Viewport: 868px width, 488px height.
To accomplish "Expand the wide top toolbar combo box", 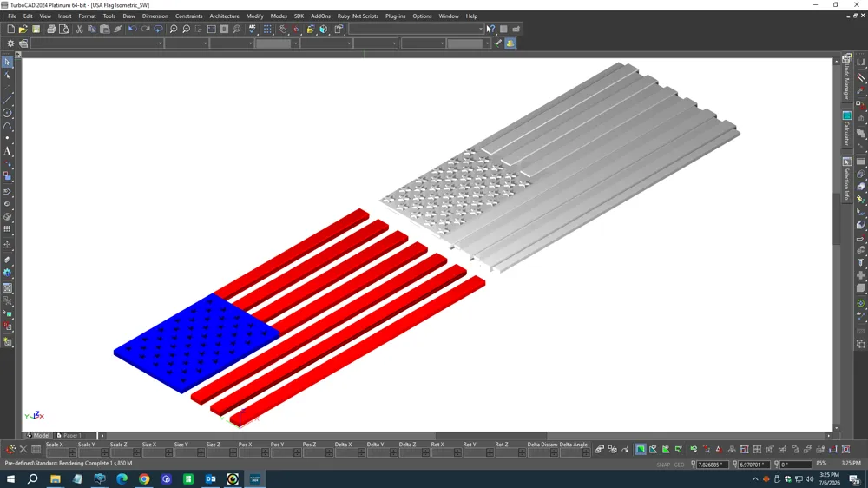I will (481, 29).
